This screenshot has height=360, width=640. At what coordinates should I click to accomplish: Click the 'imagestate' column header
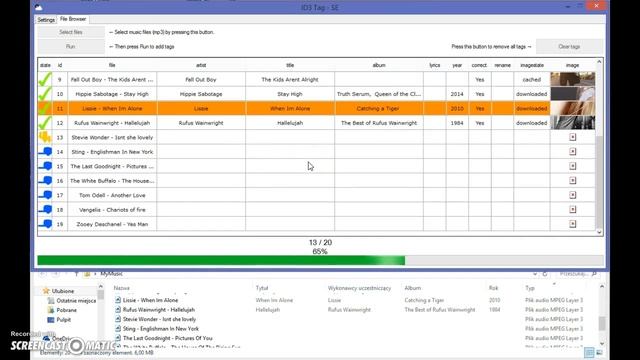(532, 65)
